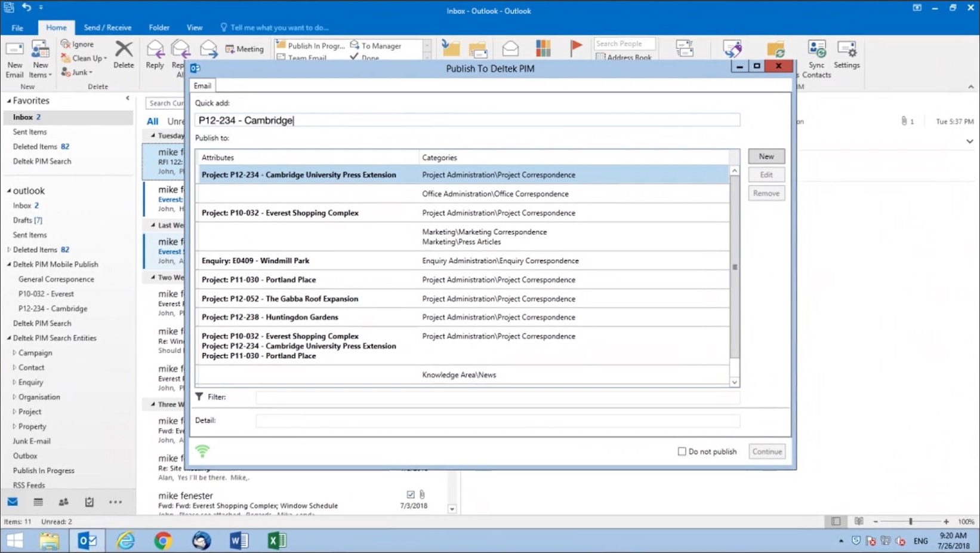Click the Remove button in dialog
The height and width of the screenshot is (553, 980).
click(766, 193)
